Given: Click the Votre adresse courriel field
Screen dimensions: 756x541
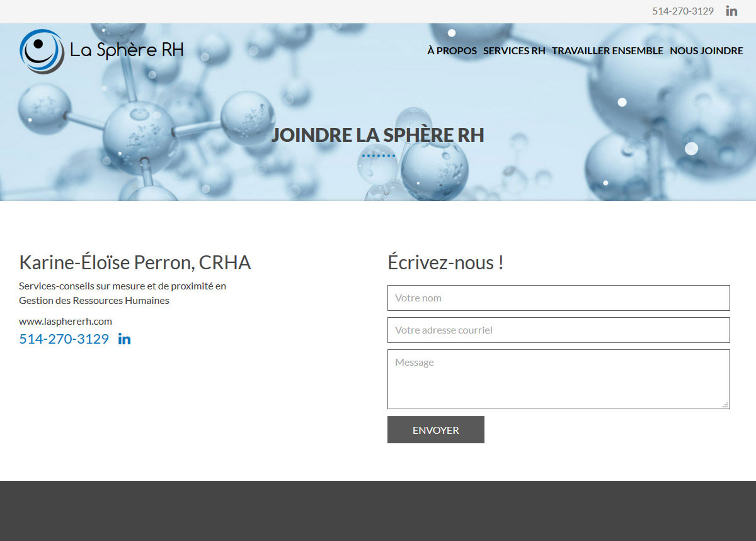Looking at the screenshot, I should click(558, 330).
